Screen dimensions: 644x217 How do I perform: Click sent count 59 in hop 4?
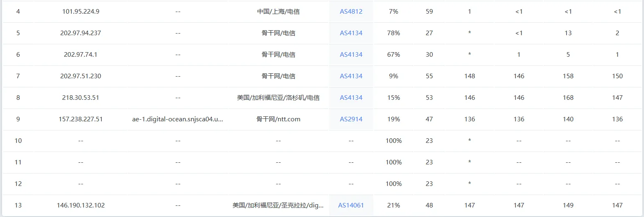point(429,12)
